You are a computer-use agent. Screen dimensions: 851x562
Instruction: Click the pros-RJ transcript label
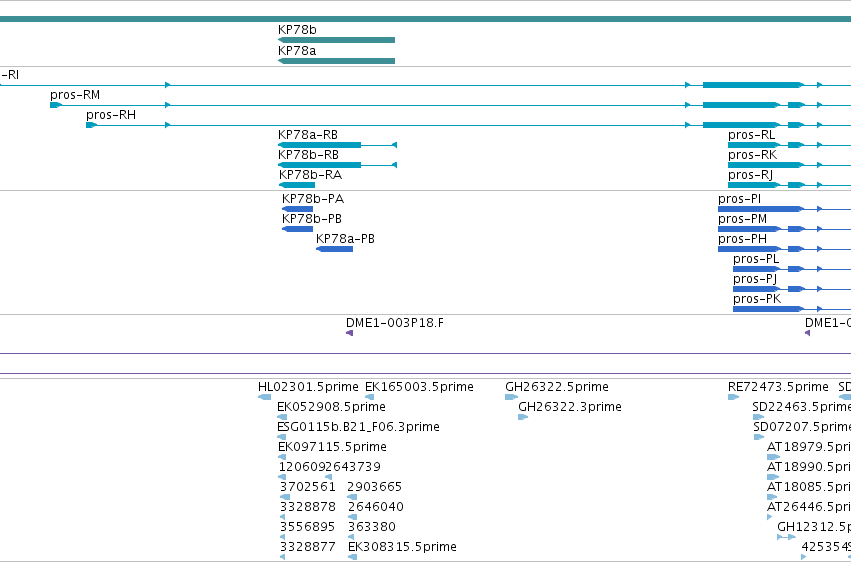click(x=751, y=175)
